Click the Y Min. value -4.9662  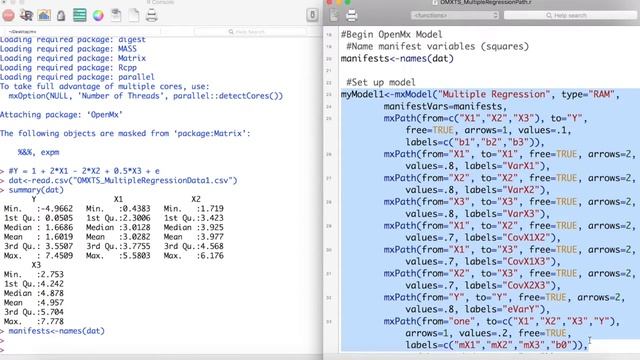tap(57, 209)
